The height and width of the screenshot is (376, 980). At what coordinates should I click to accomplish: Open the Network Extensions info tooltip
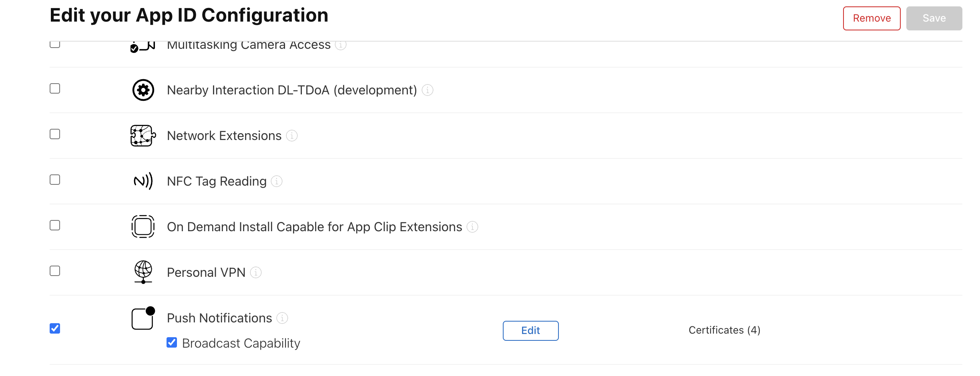click(x=293, y=136)
